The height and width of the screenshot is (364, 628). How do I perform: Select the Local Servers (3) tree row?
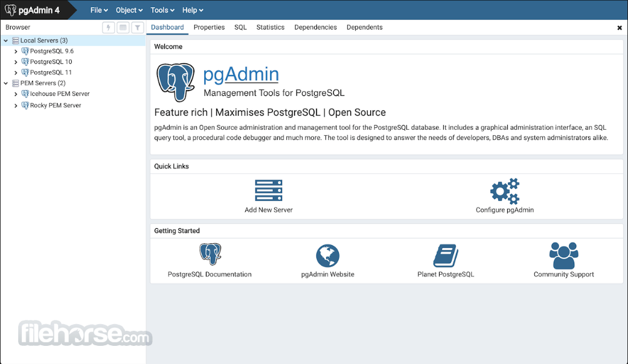tap(73, 40)
